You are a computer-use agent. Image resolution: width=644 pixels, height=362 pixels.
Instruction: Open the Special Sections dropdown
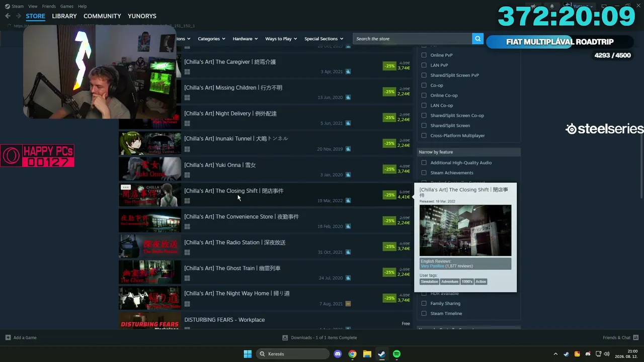324,39
